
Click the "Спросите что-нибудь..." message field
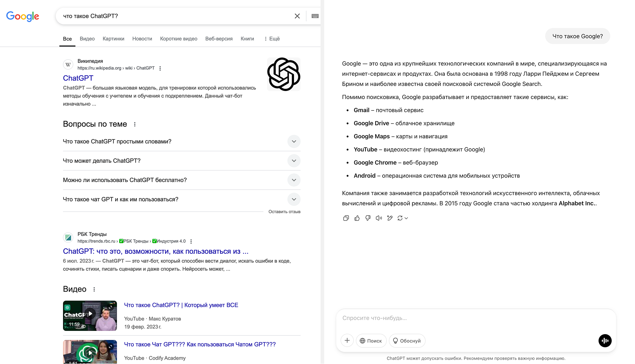pyautogui.click(x=474, y=318)
